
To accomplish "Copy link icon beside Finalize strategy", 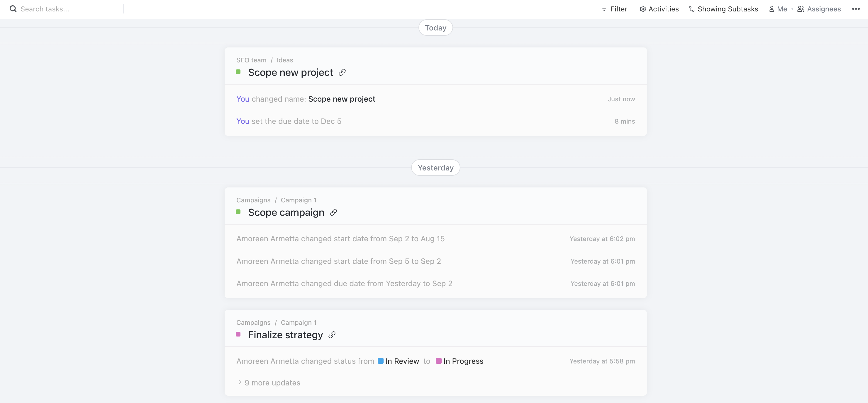I will point(332,335).
